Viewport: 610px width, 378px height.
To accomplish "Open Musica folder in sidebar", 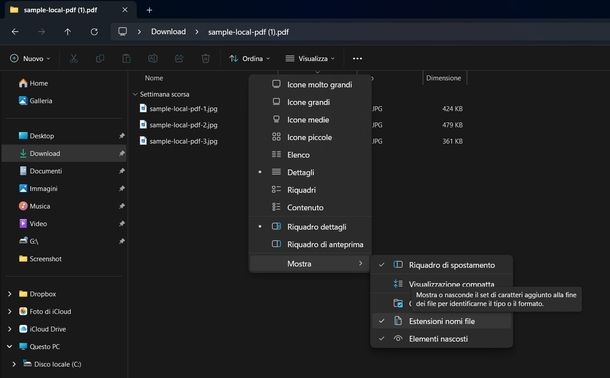I will point(64,206).
